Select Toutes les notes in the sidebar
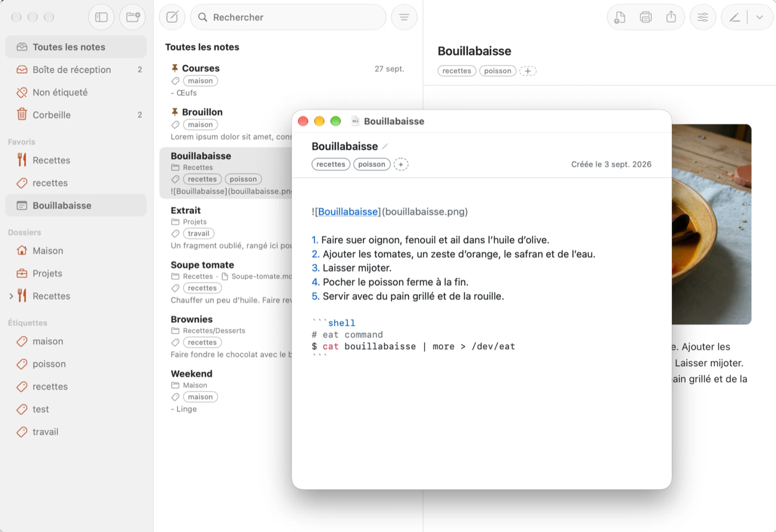The image size is (776, 532). 76,47
